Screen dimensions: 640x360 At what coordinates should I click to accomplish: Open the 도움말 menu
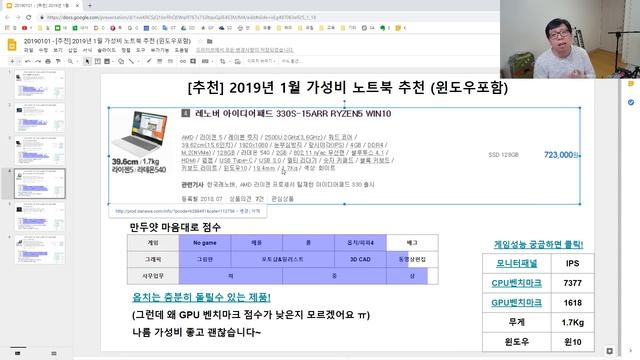[x=182, y=50]
